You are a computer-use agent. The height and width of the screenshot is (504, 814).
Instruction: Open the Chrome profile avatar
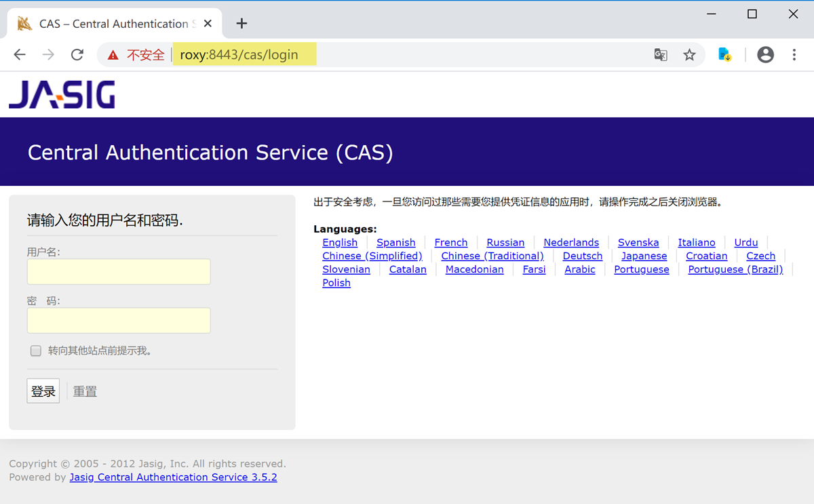(765, 55)
